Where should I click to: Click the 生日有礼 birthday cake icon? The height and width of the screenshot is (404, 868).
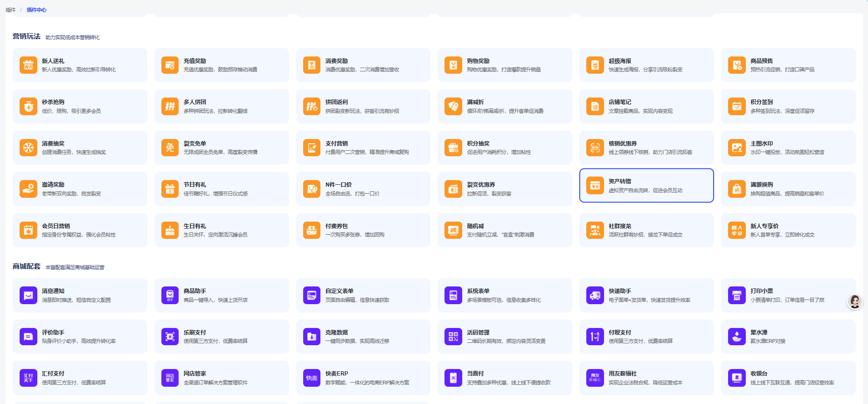pyautogui.click(x=170, y=230)
